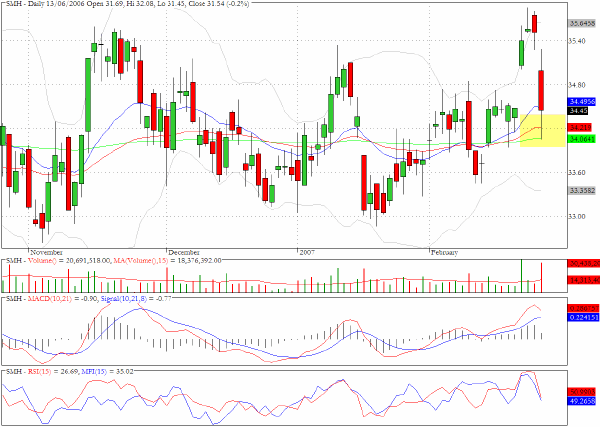Click the tall green volume bar in February
The width and height of the screenshot is (600, 427).
coord(521,276)
